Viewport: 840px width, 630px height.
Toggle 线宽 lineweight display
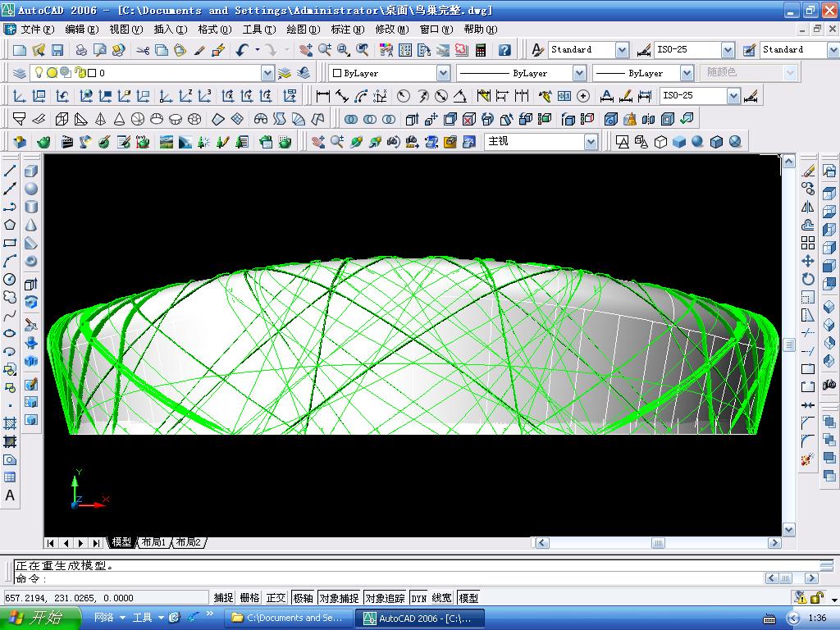(442, 598)
